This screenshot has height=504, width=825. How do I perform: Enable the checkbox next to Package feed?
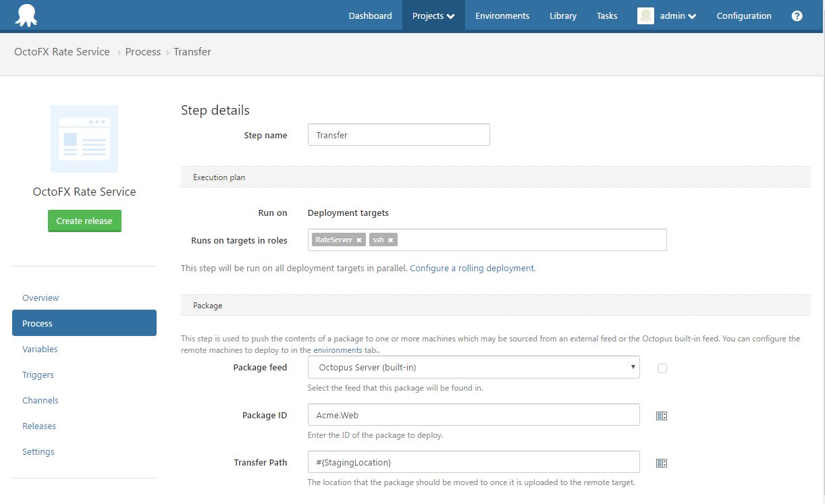click(662, 368)
